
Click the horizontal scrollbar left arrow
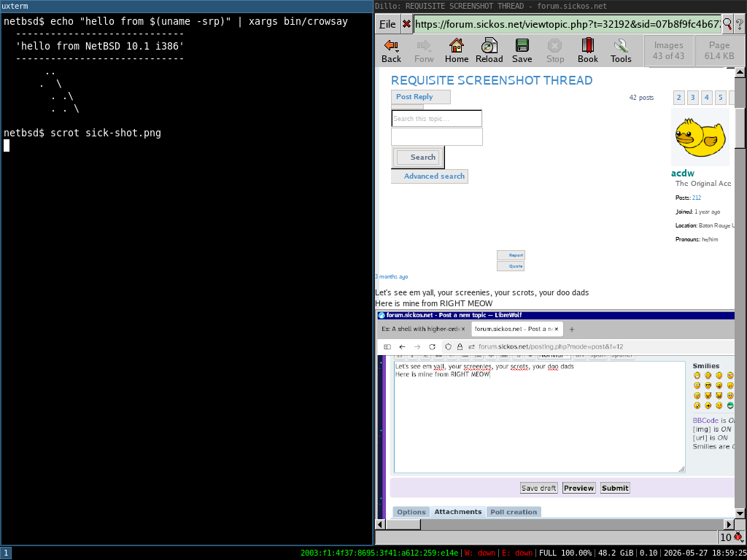(x=380, y=525)
